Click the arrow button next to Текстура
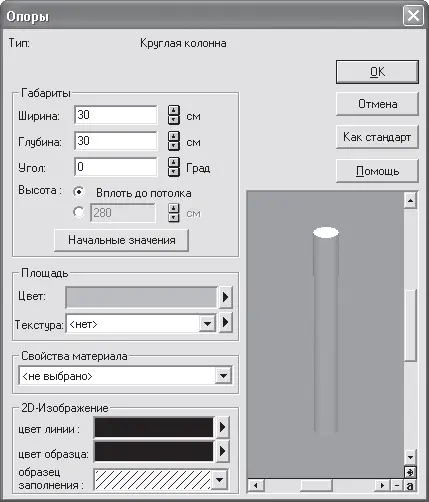This screenshot has height=502, width=429. [225, 322]
